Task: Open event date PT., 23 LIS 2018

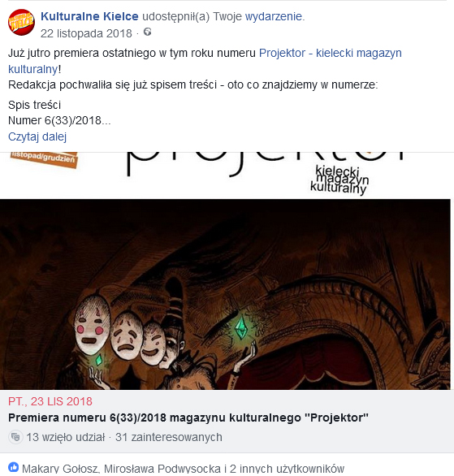Action: pos(50,401)
